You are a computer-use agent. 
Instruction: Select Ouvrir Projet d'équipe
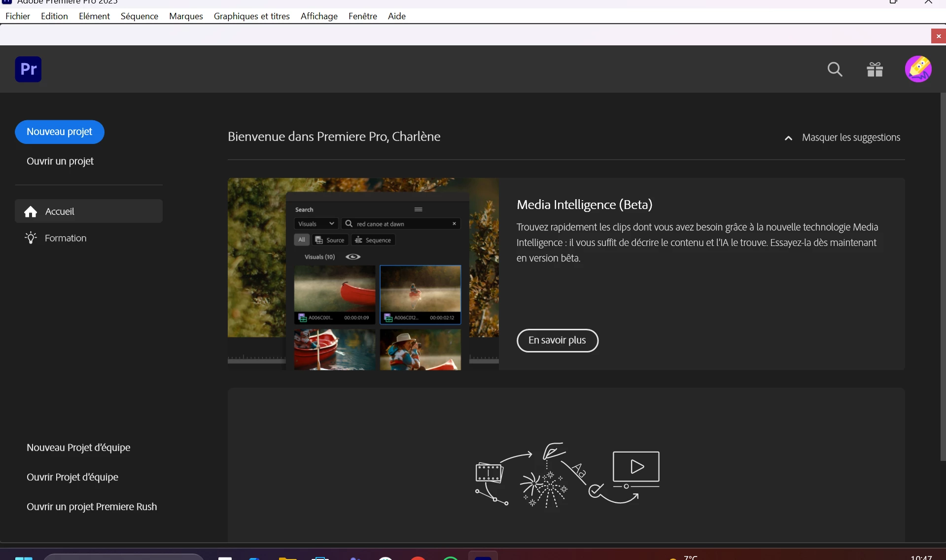coord(72,477)
